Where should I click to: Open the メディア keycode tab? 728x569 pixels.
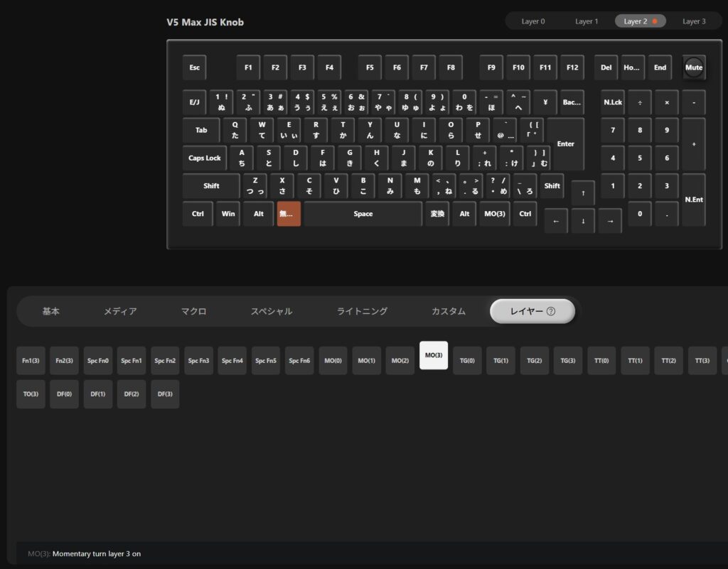click(120, 311)
